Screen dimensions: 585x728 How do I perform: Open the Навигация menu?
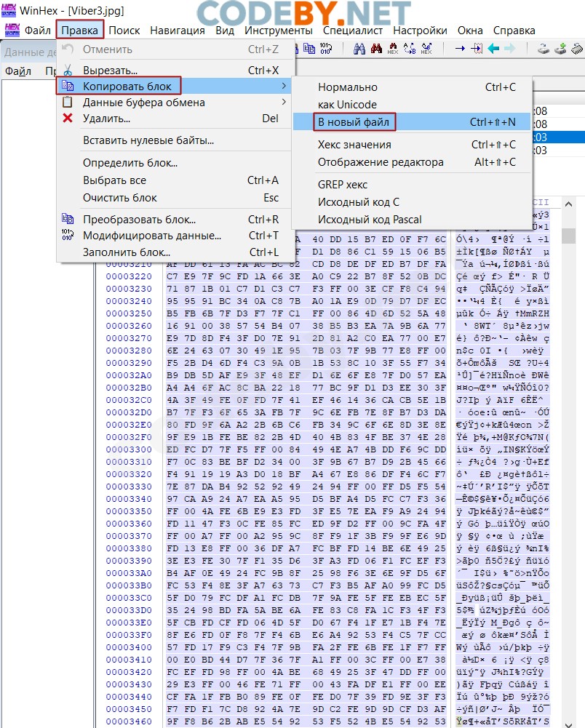pyautogui.click(x=178, y=31)
